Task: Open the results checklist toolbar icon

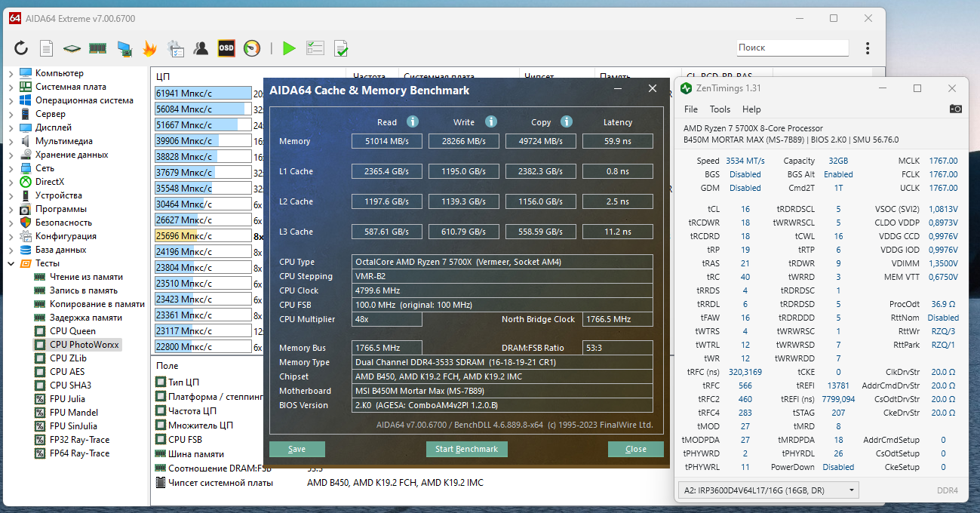Action: click(x=315, y=48)
